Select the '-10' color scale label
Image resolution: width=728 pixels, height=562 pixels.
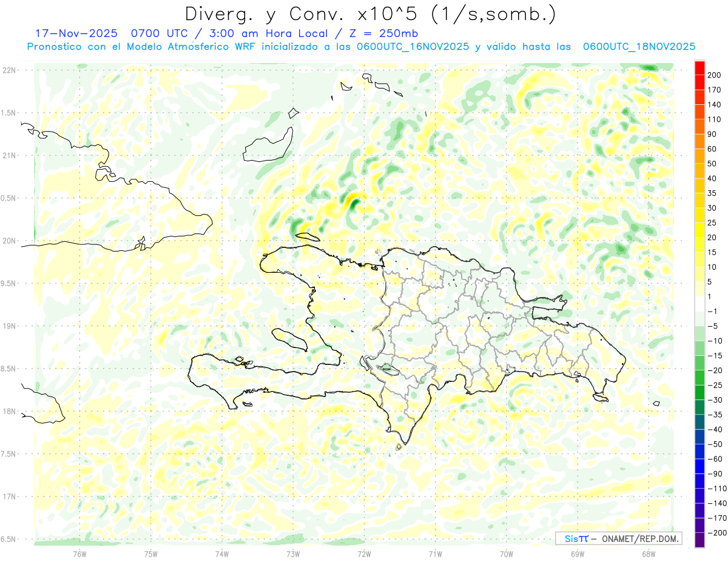tap(716, 341)
